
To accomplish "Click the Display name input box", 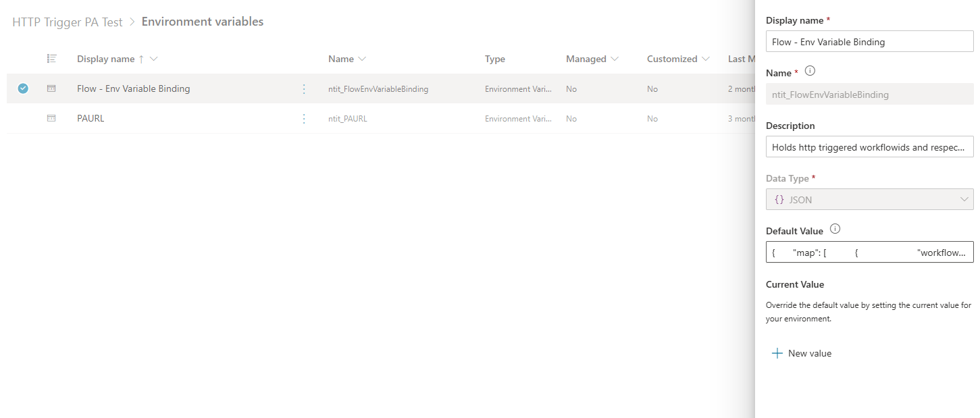I will [869, 41].
